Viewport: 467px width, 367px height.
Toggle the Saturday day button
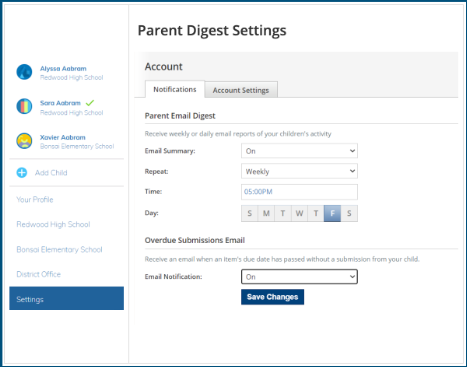(x=349, y=213)
